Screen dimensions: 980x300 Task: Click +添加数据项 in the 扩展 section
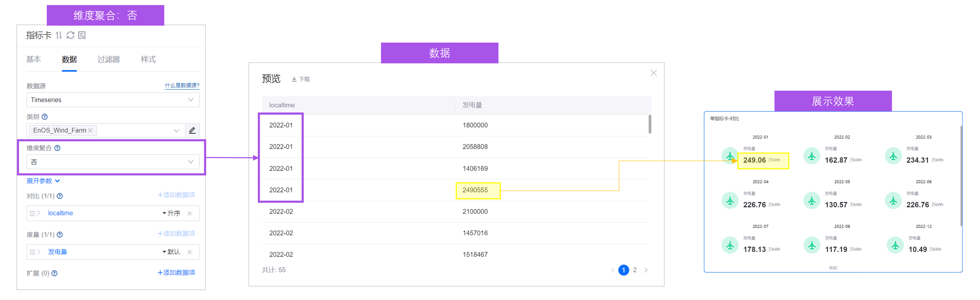pos(176,273)
